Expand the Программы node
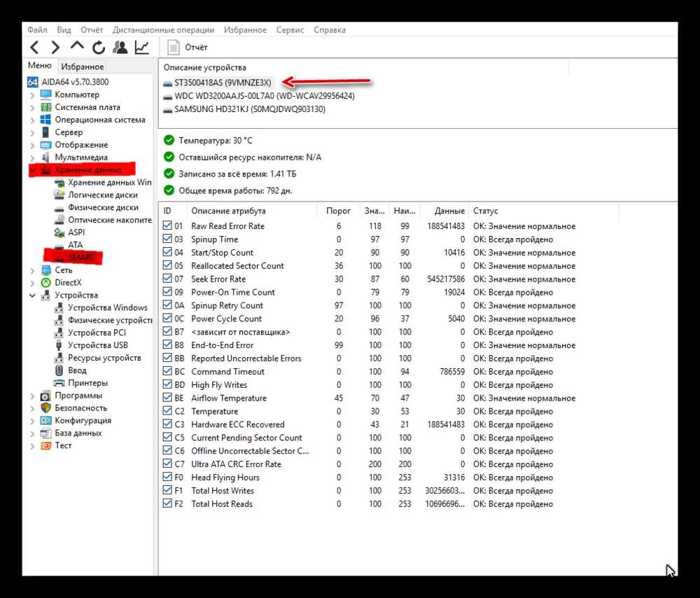The image size is (700, 598). [32, 396]
